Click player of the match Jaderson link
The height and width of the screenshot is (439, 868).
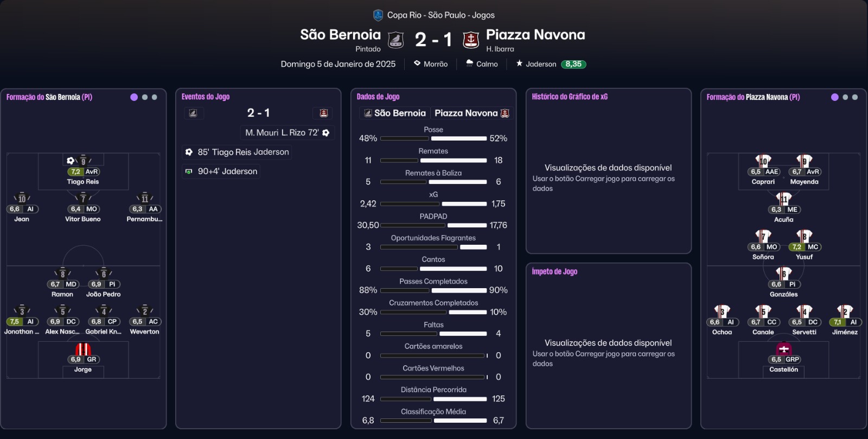pos(541,64)
